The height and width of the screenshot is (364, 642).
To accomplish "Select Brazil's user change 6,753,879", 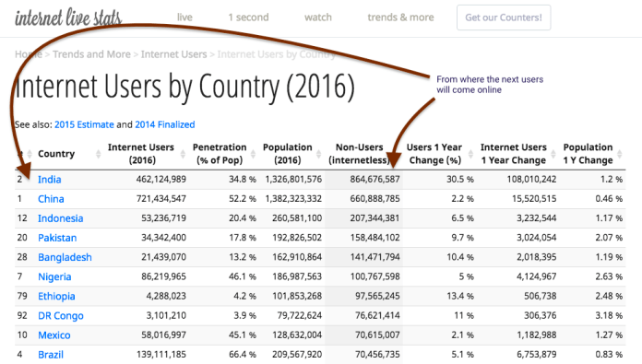I will point(536,355).
